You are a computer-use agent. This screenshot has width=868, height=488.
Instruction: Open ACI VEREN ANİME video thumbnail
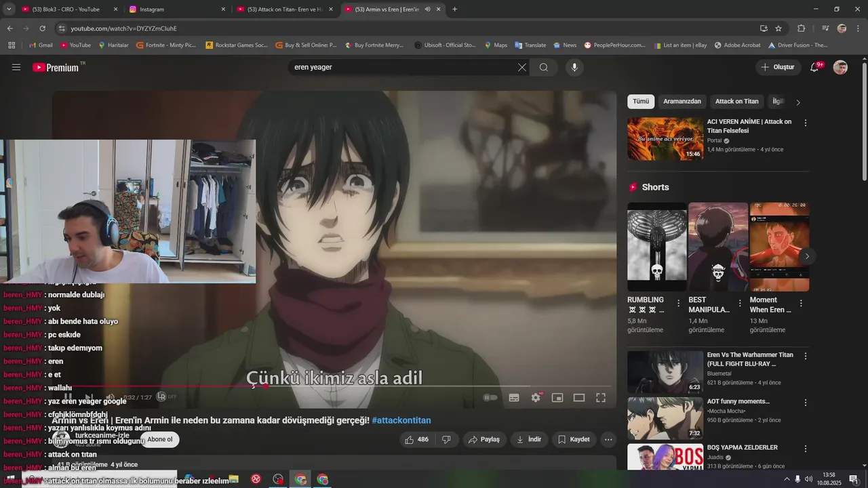pos(665,139)
